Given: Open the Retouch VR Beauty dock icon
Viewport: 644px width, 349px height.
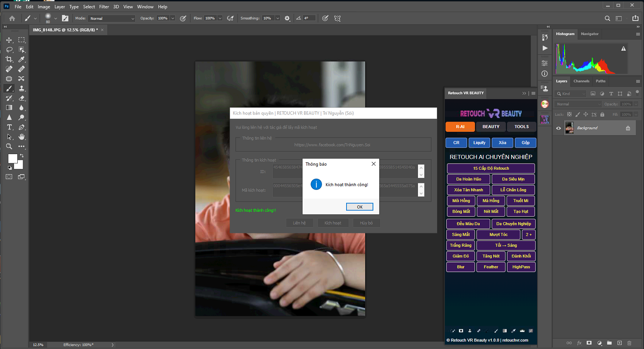Looking at the screenshot, I should pos(545,119).
